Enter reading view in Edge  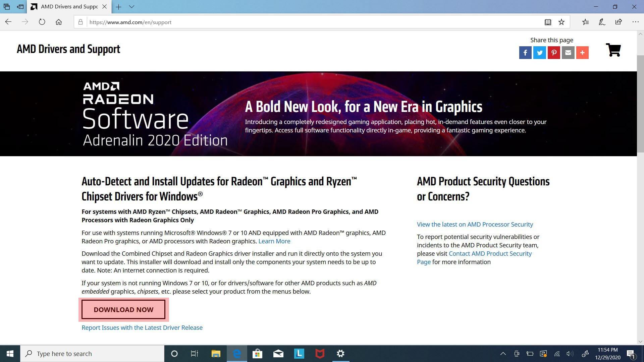[548, 22]
